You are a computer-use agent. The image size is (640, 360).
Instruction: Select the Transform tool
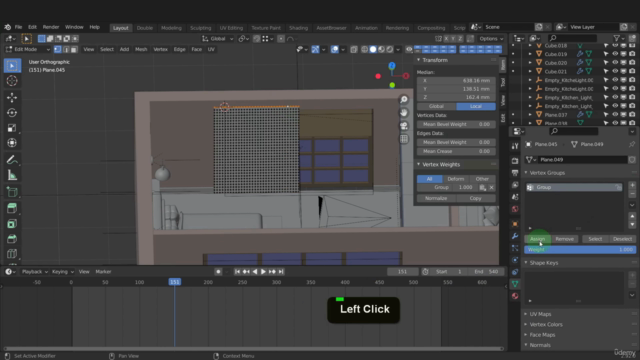12,143
